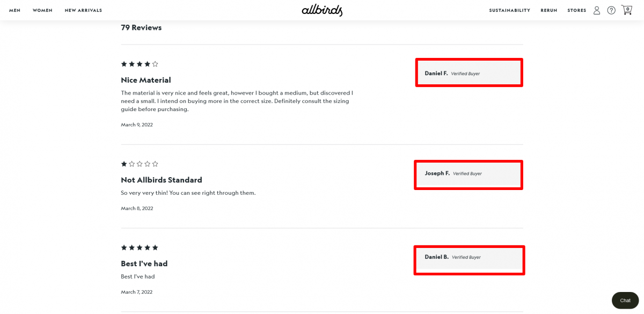Image resolution: width=644 pixels, height=314 pixels.
Task: Click the fifth star on Best I've had review
Action: (155, 247)
